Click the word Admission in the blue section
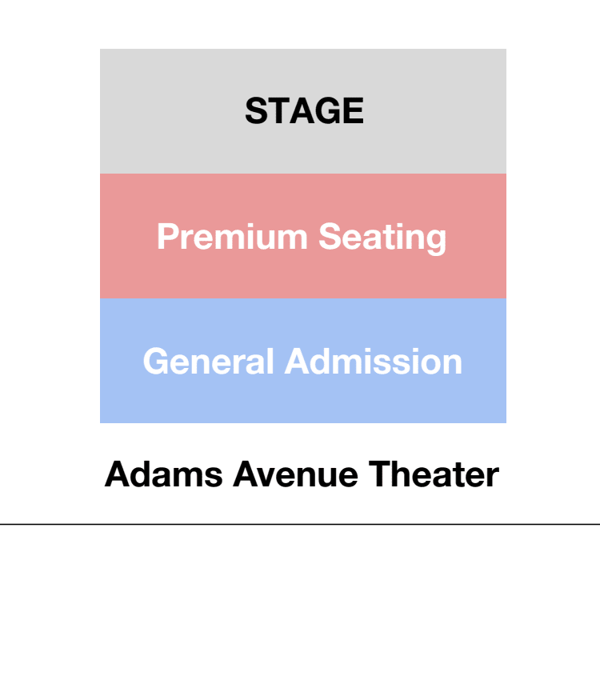Screen dimensions: 600x700 (374, 361)
